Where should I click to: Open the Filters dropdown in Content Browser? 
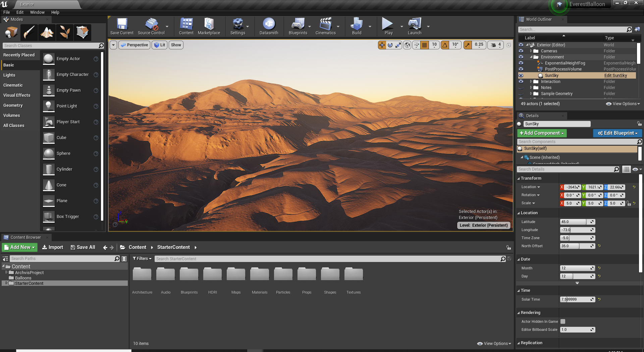click(x=142, y=259)
